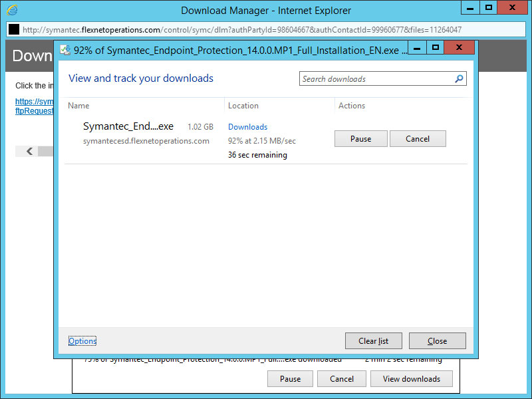Click the Search downloads input field
The height and width of the screenshot is (399, 532).
pos(383,78)
